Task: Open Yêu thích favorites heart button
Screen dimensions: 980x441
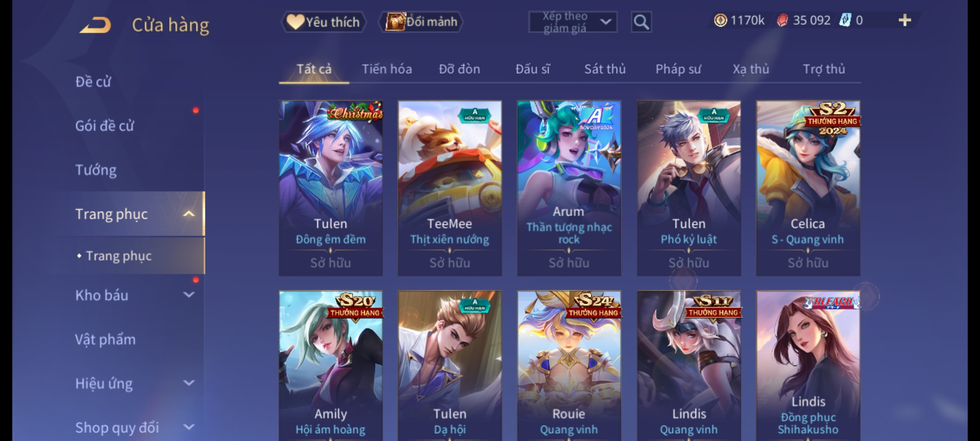Action: (x=324, y=22)
